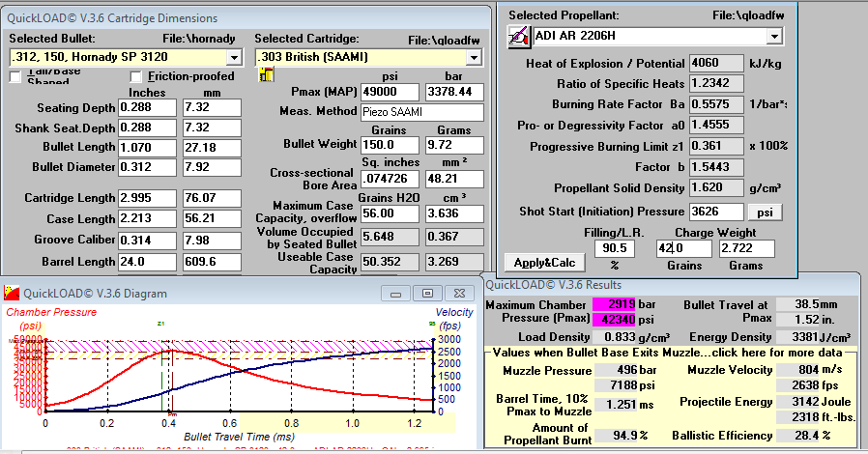Enable the Friction-proofed checkbox
Screen dimensions: 868x454
[x=136, y=77]
